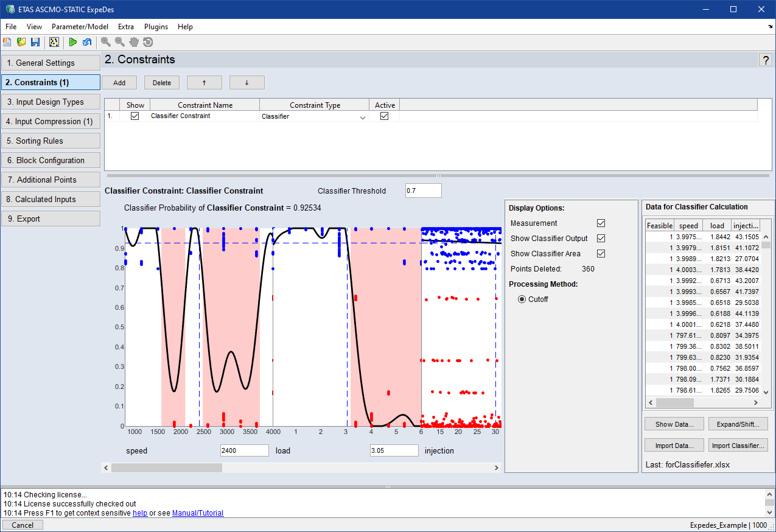Click the pan hand tool icon

(x=134, y=42)
